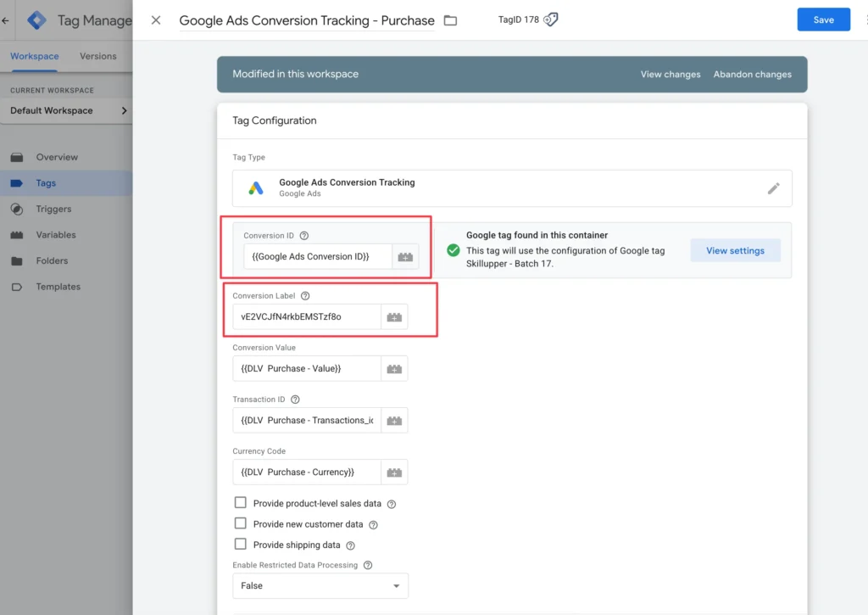
Task: Close the tag editor with the X icon
Action: [156, 20]
